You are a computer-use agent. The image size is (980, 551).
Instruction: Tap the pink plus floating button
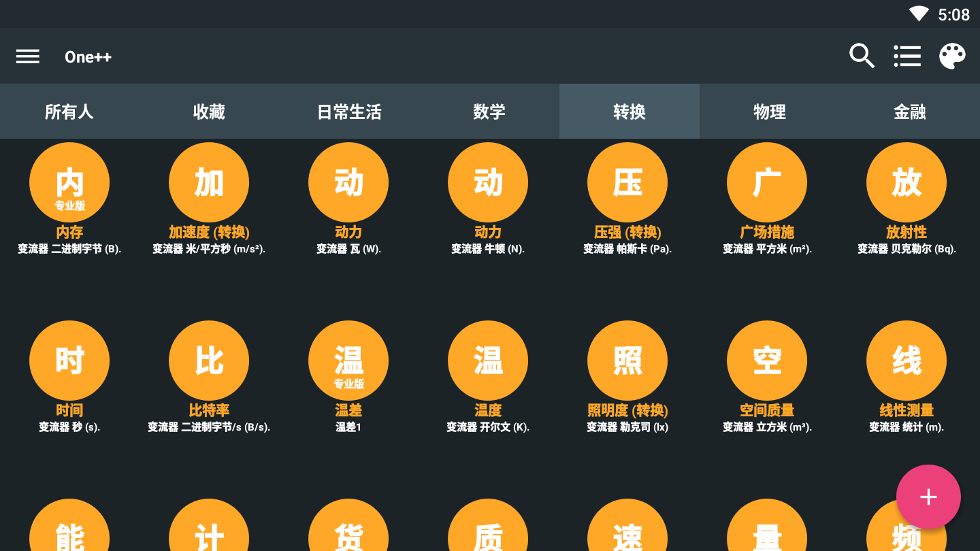(x=928, y=497)
